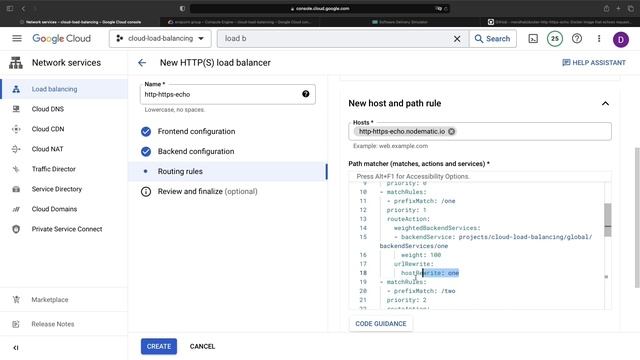The height and width of the screenshot is (360, 640).
Task: Open Cloud Domains in the sidebar
Action: pos(64,209)
